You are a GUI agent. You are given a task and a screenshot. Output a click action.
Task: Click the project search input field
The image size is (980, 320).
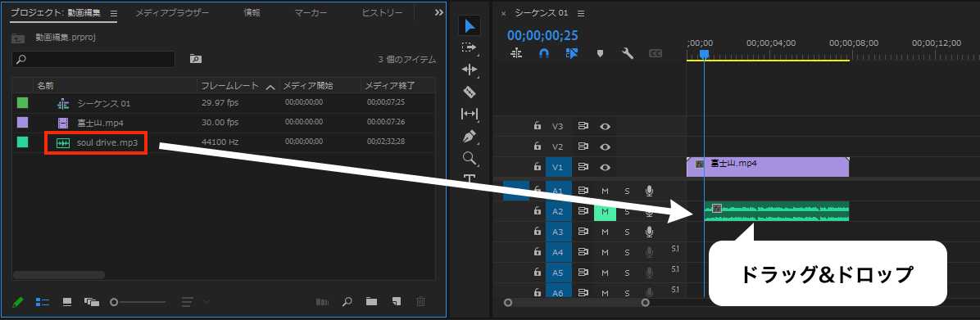(93, 59)
